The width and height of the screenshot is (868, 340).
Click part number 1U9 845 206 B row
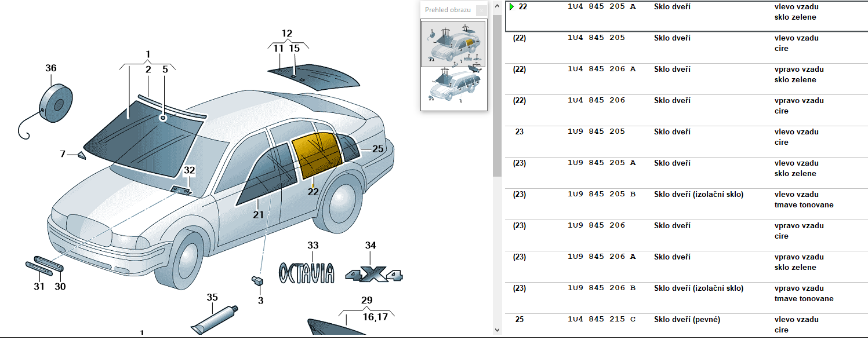click(601, 288)
